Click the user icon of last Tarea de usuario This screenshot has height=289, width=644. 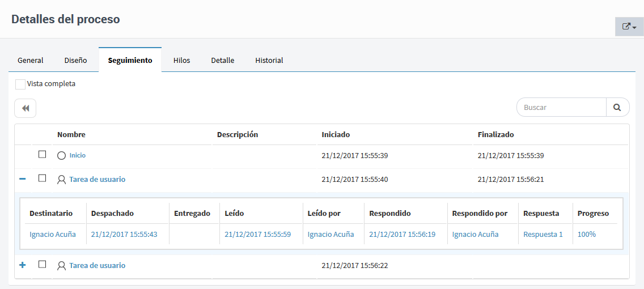point(62,266)
